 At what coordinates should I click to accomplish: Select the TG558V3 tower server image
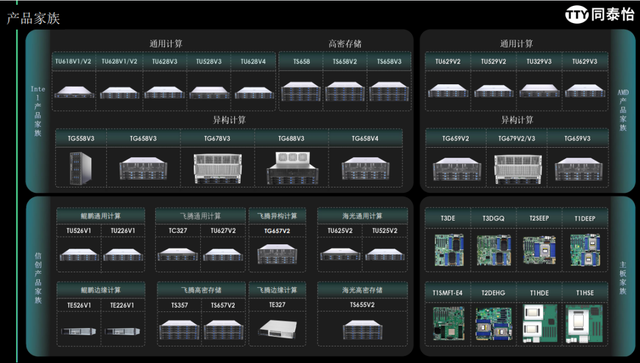pyautogui.click(x=80, y=168)
